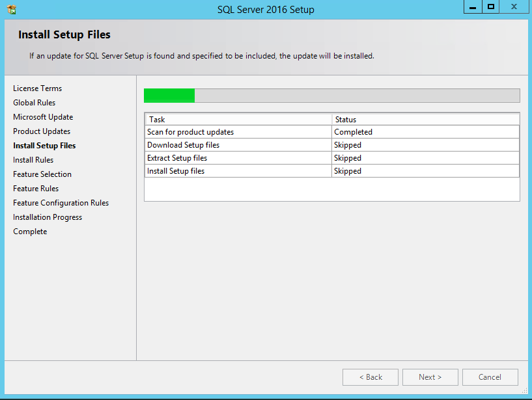Viewport: 532px width, 400px height.
Task: Click the update description text under heading
Action: coord(202,56)
